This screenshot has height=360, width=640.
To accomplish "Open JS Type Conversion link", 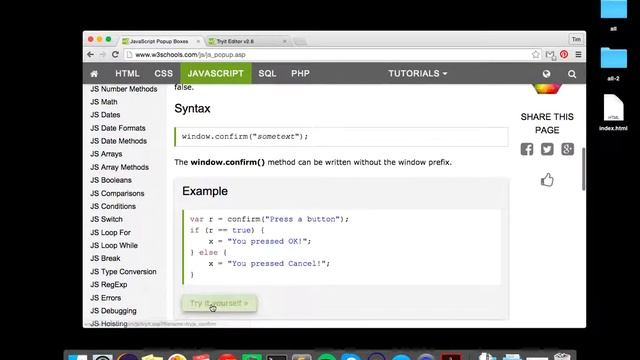I will tap(123, 271).
